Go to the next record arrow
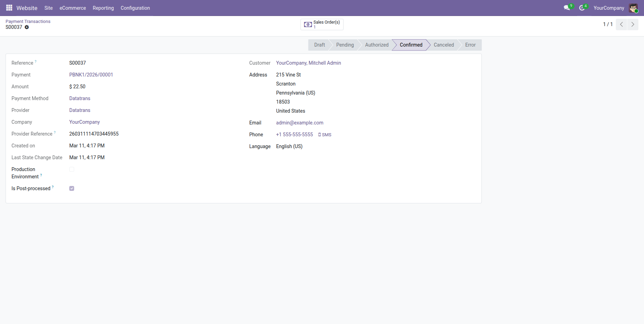This screenshot has height=324, width=644. (x=633, y=24)
